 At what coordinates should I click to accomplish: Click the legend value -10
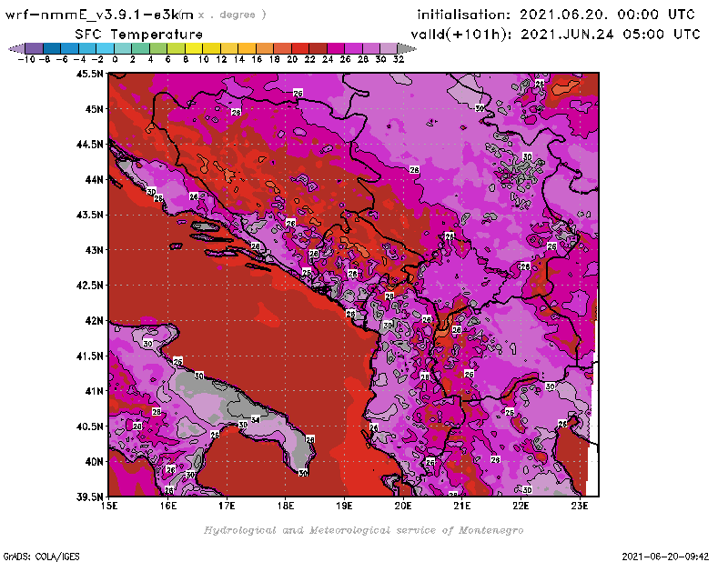pos(26,59)
